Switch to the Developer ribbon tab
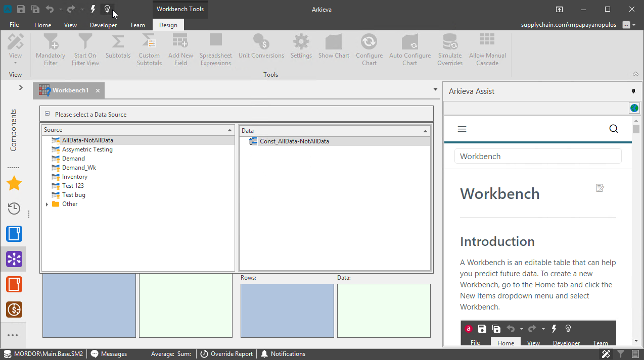The width and height of the screenshot is (644, 360). (x=104, y=25)
